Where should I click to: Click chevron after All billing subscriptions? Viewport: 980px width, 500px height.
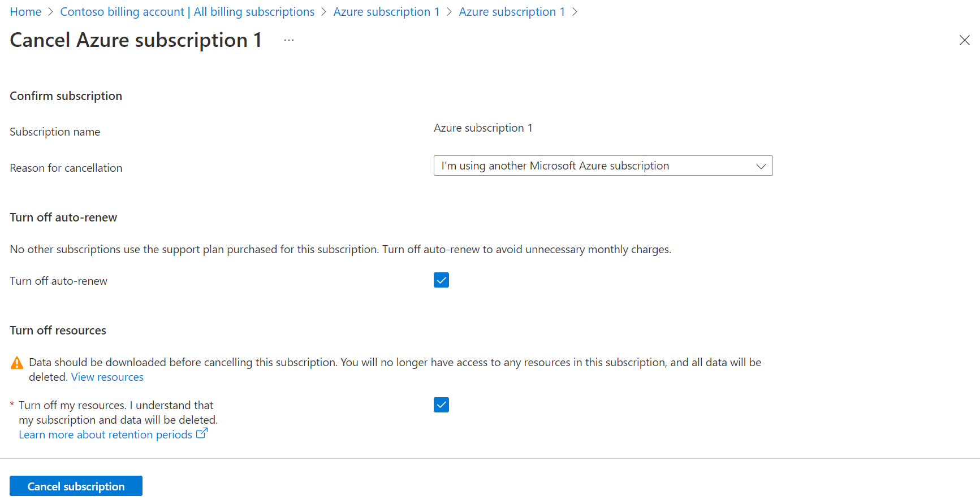324,12
